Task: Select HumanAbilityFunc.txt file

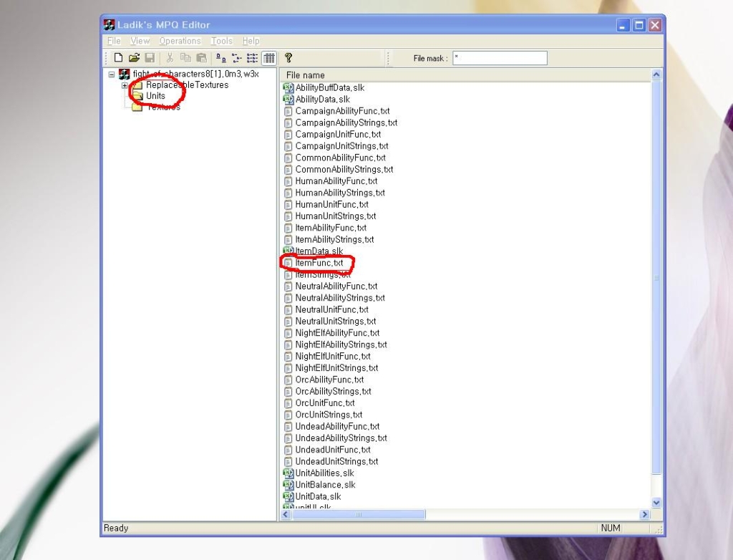Action: coord(336,181)
